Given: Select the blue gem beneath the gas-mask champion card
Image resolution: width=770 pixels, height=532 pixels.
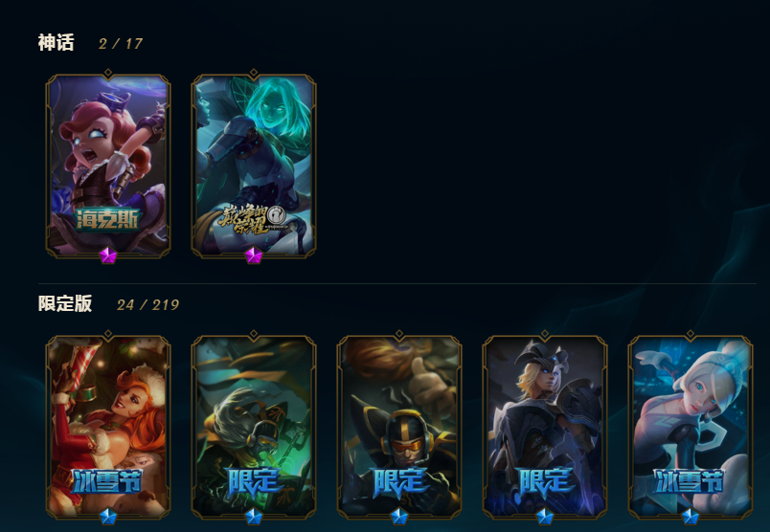Looking at the screenshot, I should tap(254, 517).
